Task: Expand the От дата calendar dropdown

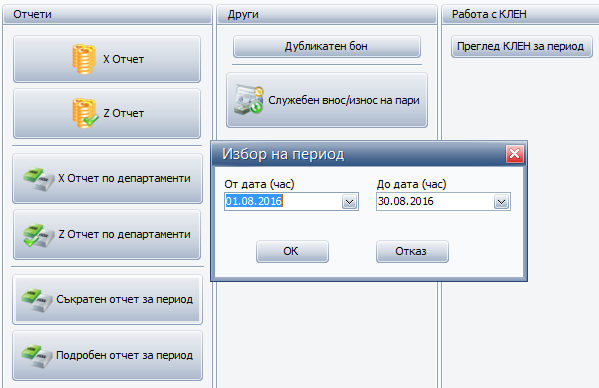Action: pos(349,202)
